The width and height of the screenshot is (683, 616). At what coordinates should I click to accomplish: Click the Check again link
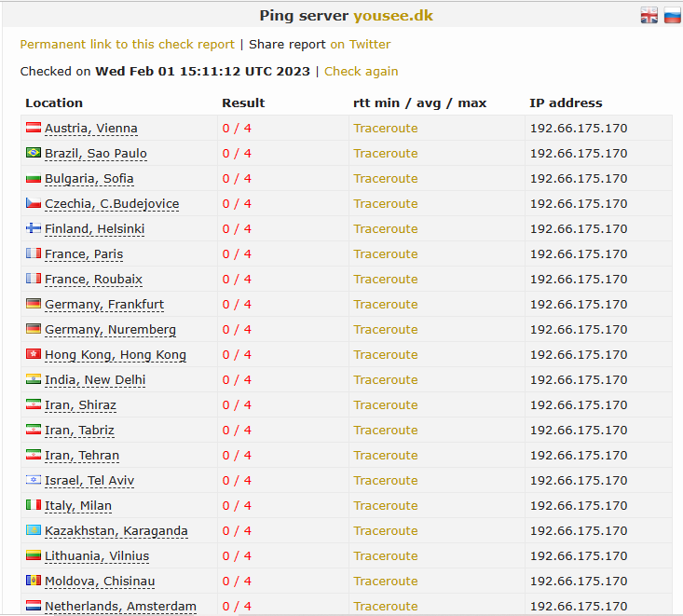362,72
